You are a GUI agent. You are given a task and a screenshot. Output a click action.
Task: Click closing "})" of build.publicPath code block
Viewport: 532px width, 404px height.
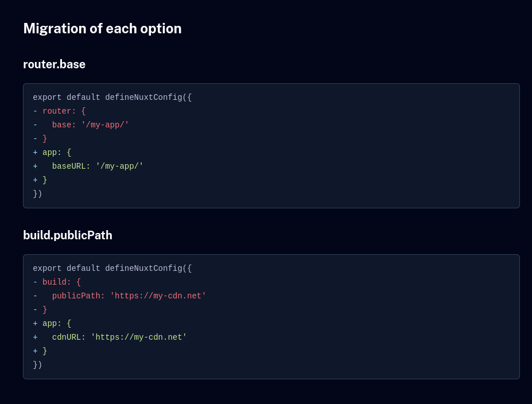pyautogui.click(x=37, y=364)
